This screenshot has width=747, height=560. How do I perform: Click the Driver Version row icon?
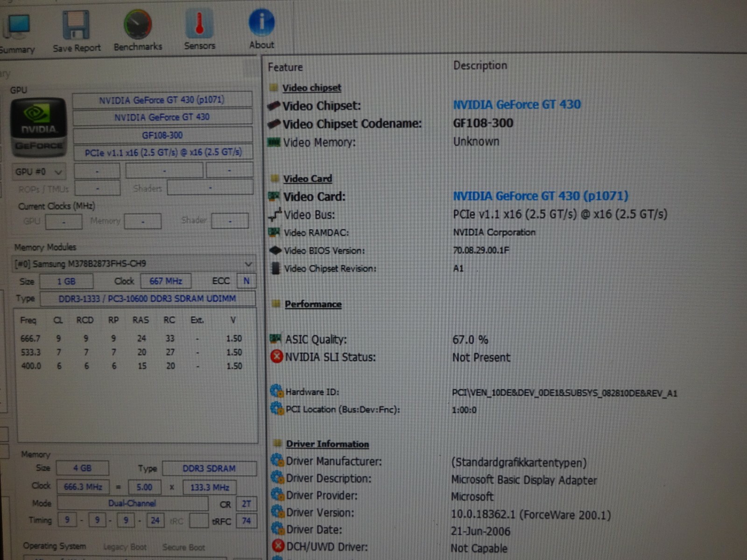click(x=278, y=512)
